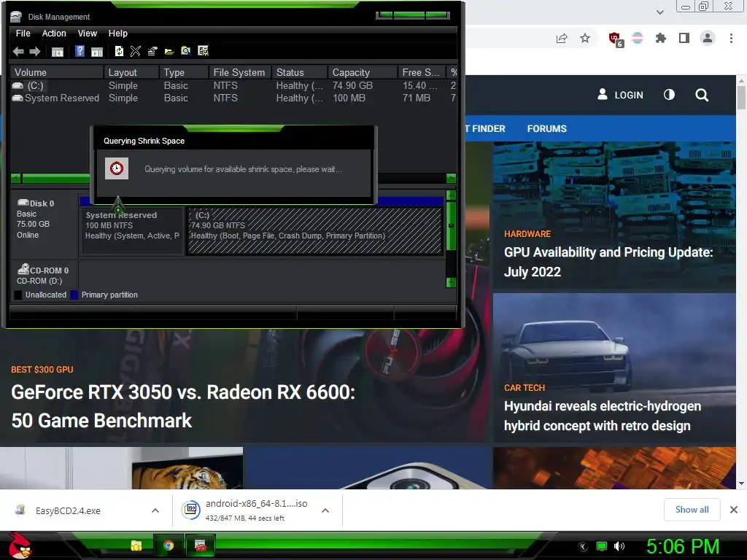Select System Reserved volume row in list
This screenshot has width=747, height=560.
click(x=233, y=98)
